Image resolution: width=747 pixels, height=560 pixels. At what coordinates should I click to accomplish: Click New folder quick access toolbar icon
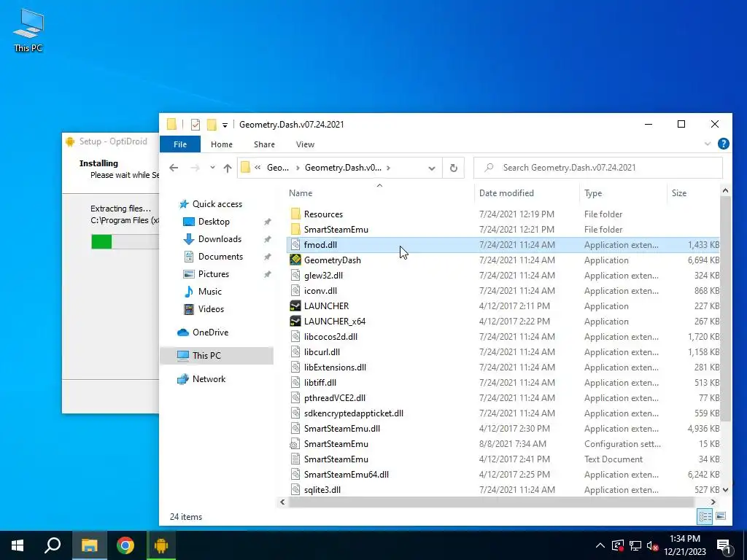[212, 124]
